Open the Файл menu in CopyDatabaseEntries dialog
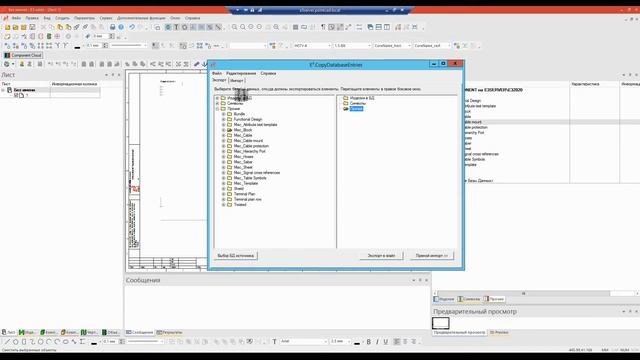Image resolution: width=640 pixels, height=360 pixels. pos(217,73)
